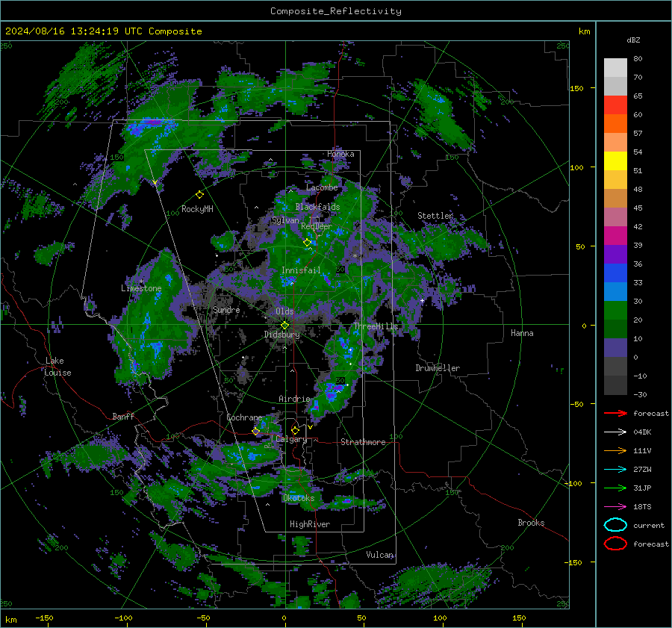Click the dark orange swatch on dBZ scale

tap(615, 124)
